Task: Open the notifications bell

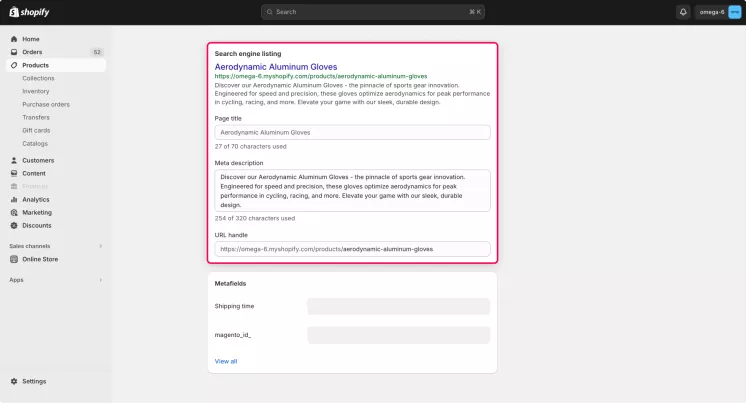Action: pos(683,12)
